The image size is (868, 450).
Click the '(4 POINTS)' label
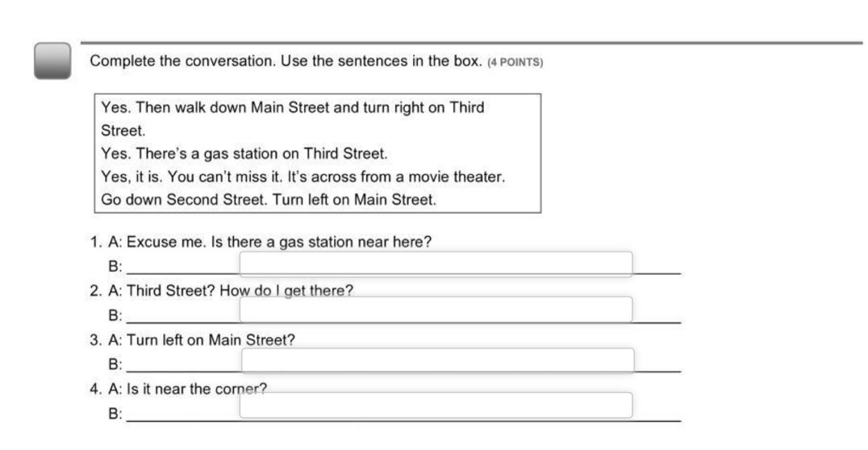point(515,63)
